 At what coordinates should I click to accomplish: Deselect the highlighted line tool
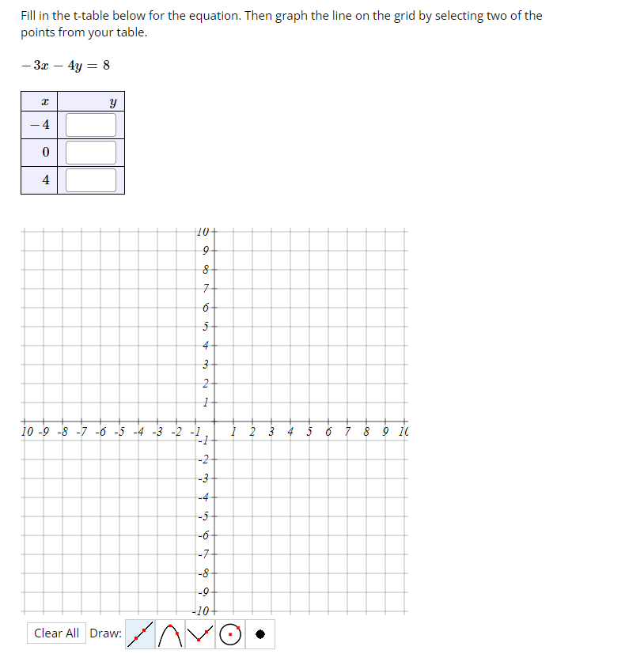(x=138, y=633)
